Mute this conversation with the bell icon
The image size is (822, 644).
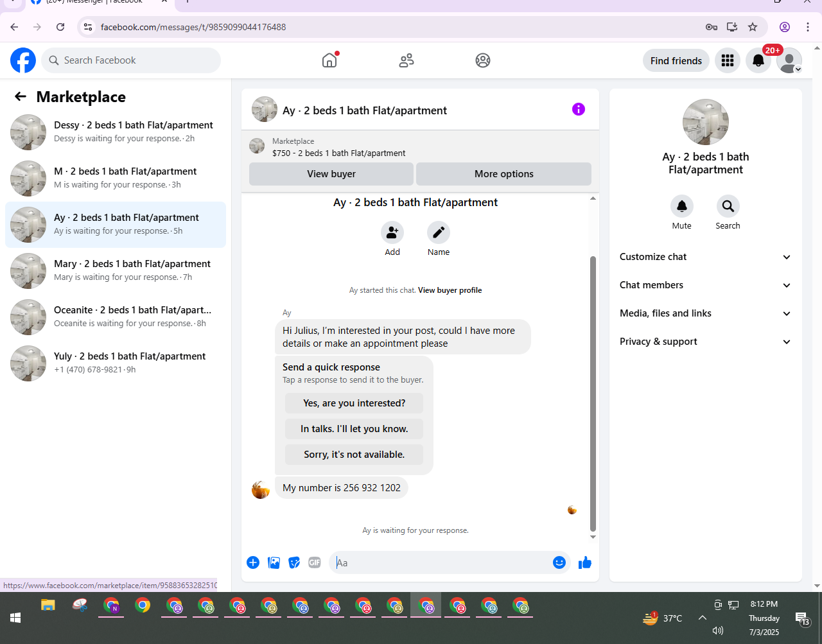pos(682,206)
